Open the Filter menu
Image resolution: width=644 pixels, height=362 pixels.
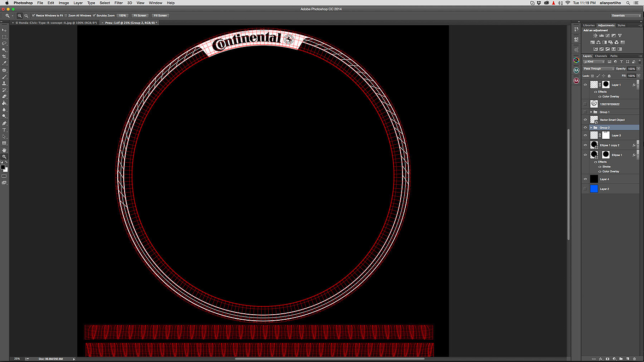pos(119,3)
